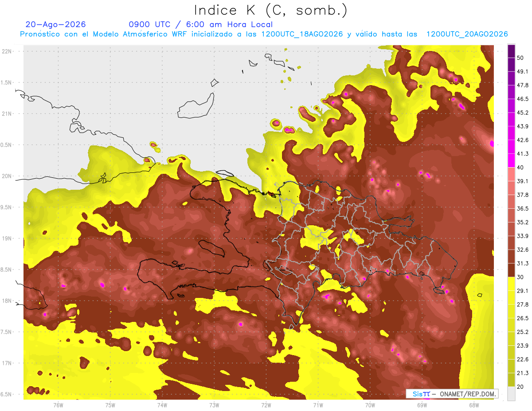Click the '76W' longitude label
532x411 pixels.
(x=58, y=405)
